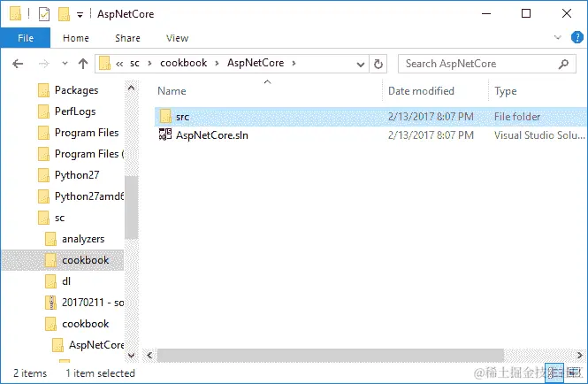588x384 pixels.
Task: Open Customize Quick Access Toolbar dropdown
Action: (80, 15)
